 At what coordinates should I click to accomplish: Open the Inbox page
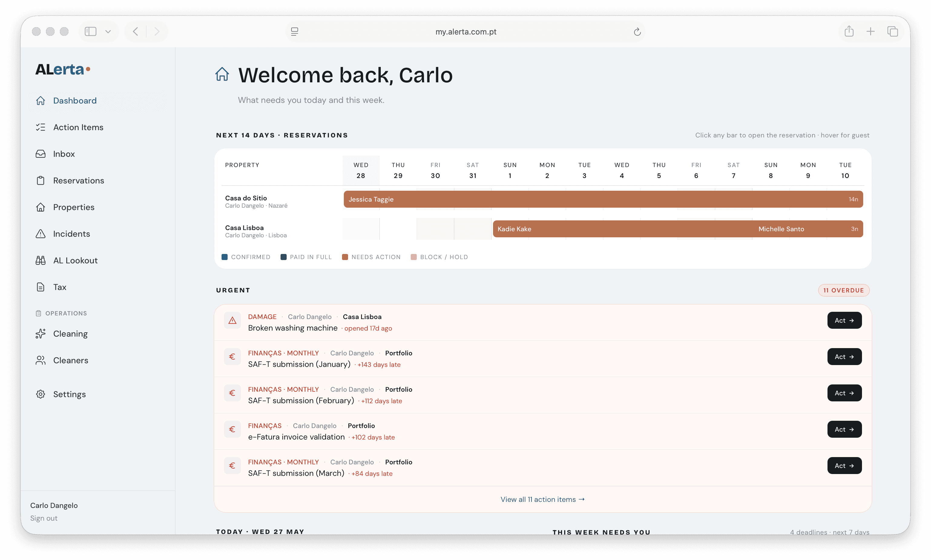(64, 154)
